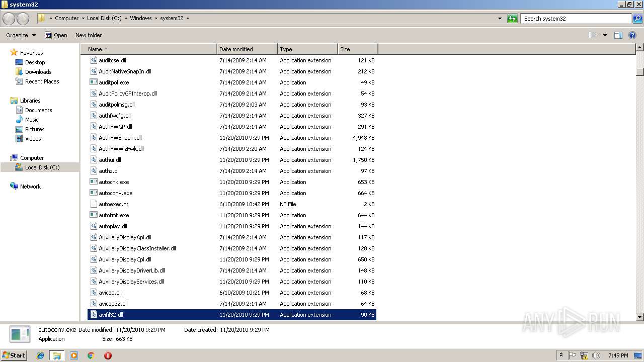
Task: Expand dropdown arrow after system32 in breadcrumb
Action: click(x=188, y=18)
